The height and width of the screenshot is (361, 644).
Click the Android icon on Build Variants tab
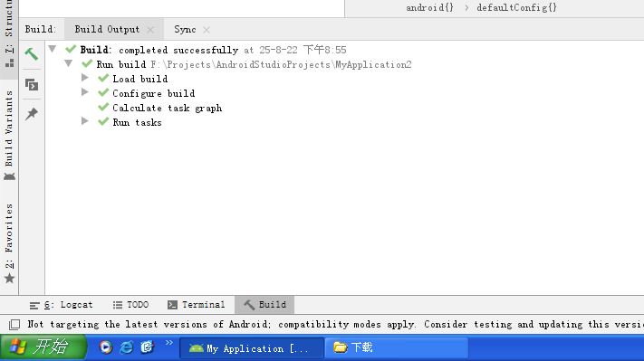9,176
